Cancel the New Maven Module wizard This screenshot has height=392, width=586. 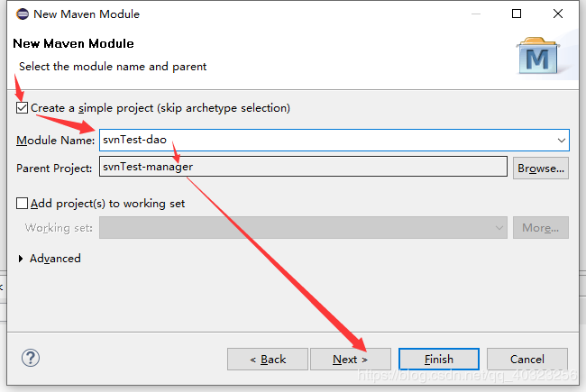tap(527, 360)
